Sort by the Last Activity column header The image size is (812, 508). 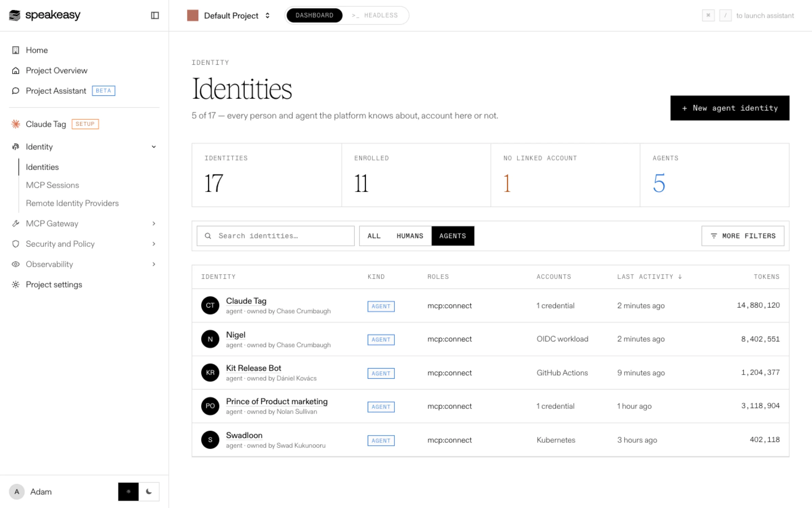649,277
